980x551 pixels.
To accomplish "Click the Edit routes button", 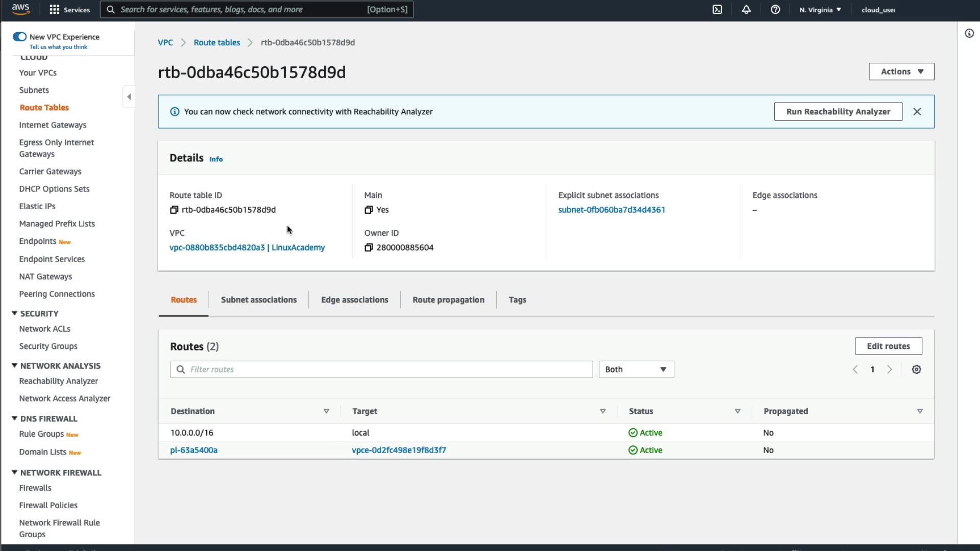I will 888,346.
